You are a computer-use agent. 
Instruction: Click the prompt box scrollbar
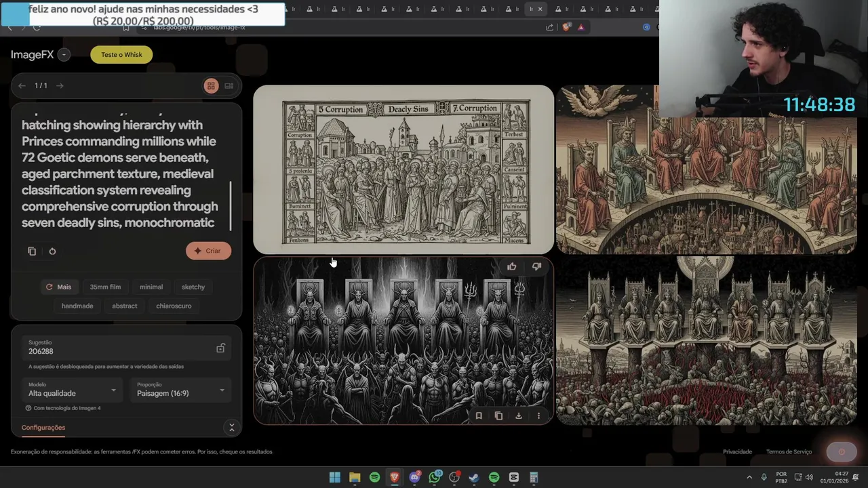coord(231,205)
